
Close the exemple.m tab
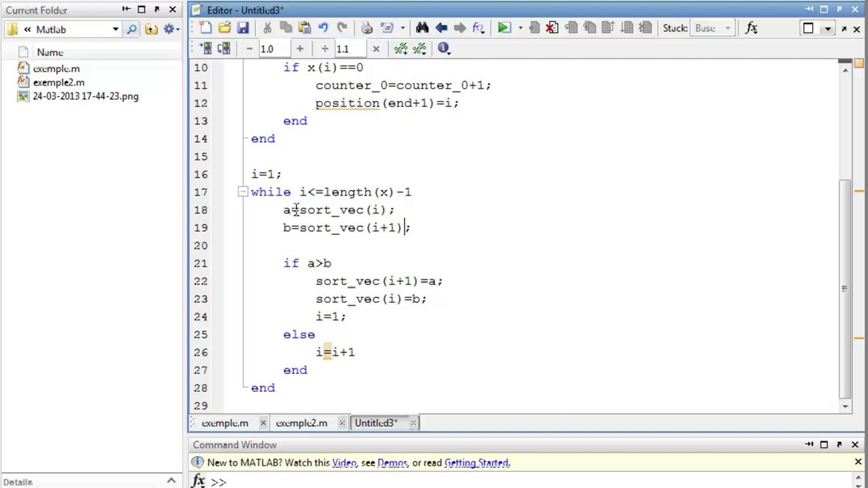[263, 423]
